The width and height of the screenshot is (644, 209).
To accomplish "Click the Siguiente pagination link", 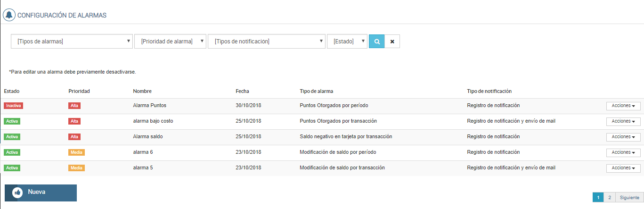I will (629, 198).
